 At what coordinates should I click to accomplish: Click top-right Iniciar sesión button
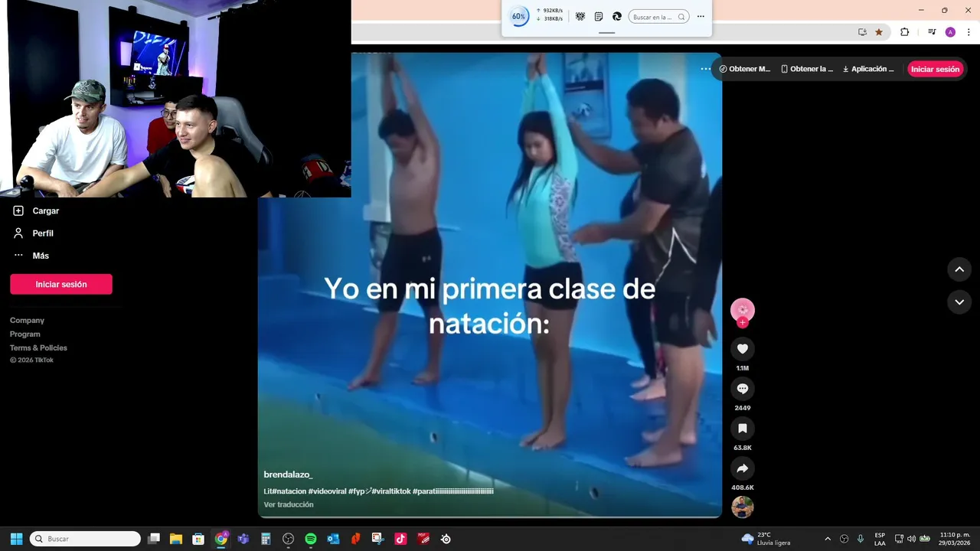[935, 69]
